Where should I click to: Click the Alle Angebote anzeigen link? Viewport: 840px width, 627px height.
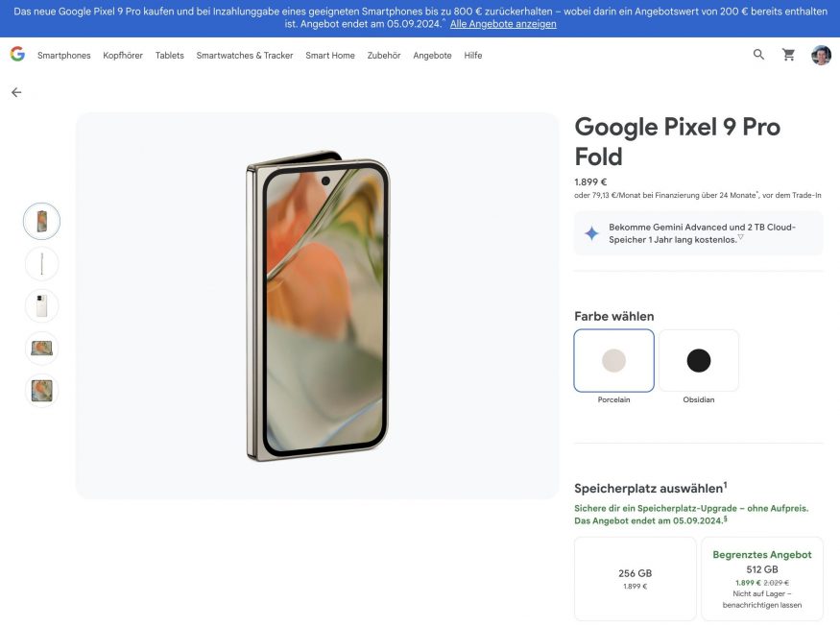503,24
